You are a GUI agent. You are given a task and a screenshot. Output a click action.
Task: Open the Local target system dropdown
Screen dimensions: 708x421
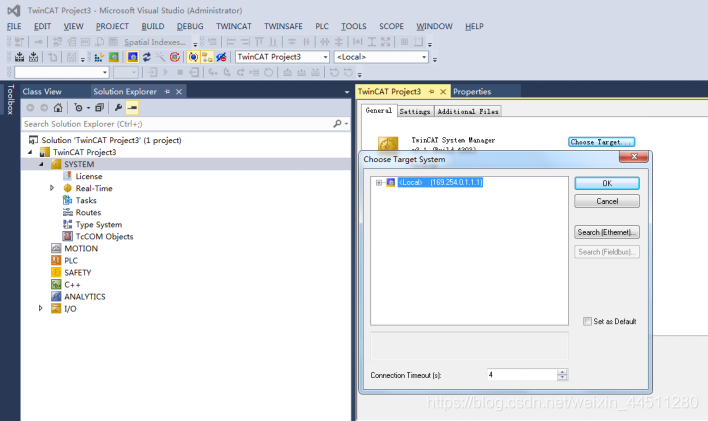424,57
